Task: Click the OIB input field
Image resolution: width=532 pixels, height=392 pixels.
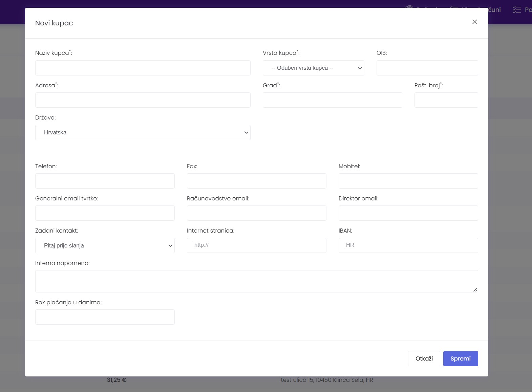Action: pyautogui.click(x=427, y=68)
